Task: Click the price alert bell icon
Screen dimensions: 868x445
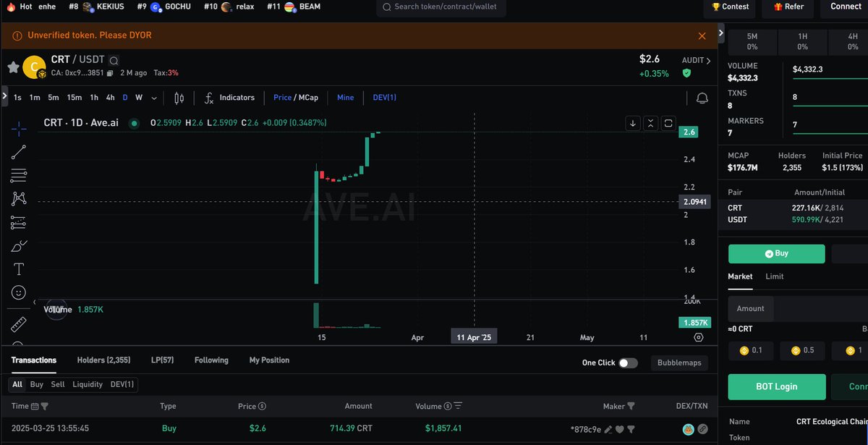Action: click(x=702, y=98)
